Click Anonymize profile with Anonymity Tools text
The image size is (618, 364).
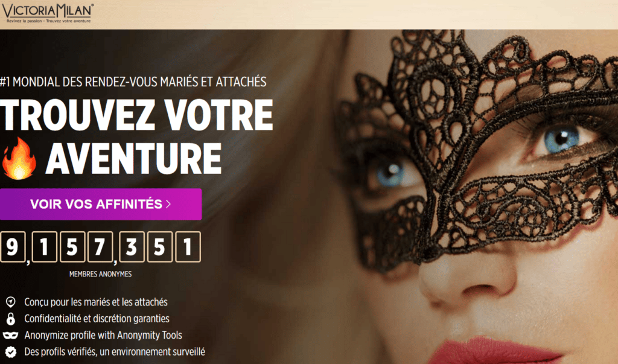pos(103,335)
